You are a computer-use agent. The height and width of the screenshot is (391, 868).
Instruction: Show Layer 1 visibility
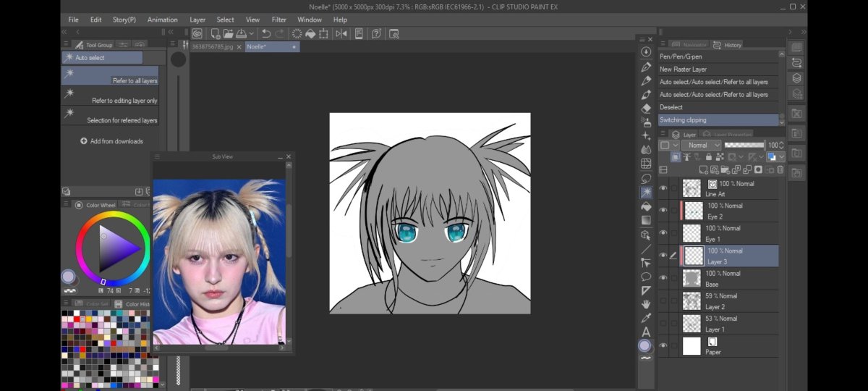tap(663, 323)
